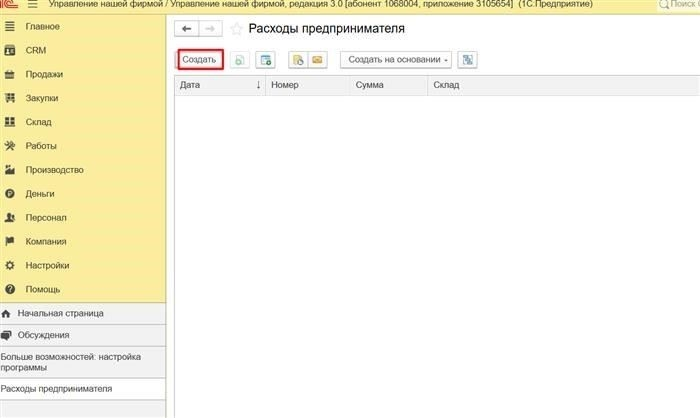Open the hamburger main menu icon
Screen dimensions: 700x418
(32, 5)
